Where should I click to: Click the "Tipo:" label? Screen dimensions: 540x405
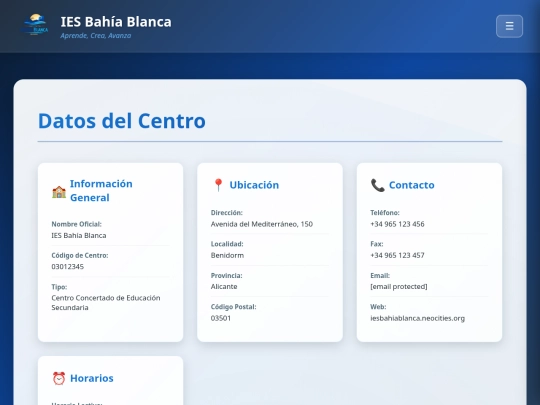[x=59, y=287]
